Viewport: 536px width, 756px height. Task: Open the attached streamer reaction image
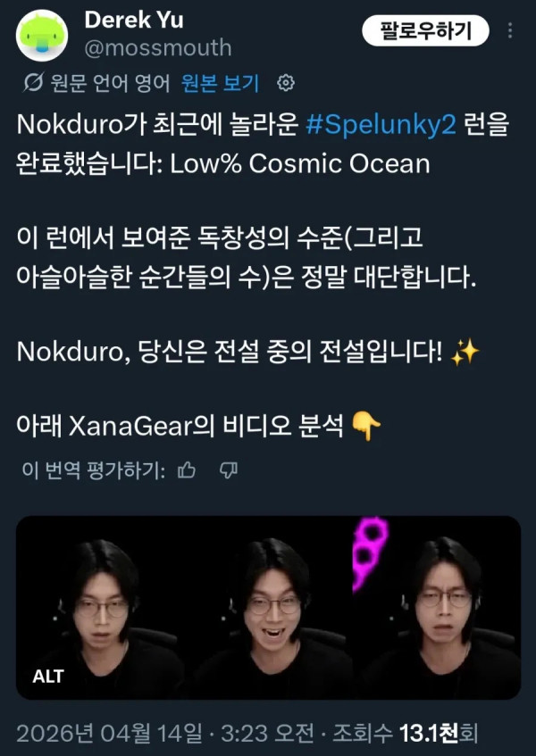point(268,608)
